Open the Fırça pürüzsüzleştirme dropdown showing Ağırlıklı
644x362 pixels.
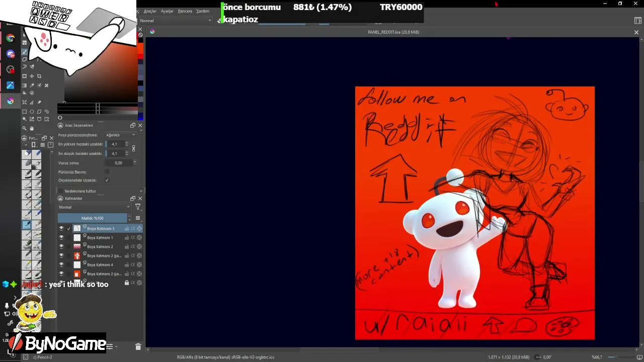tap(121, 135)
